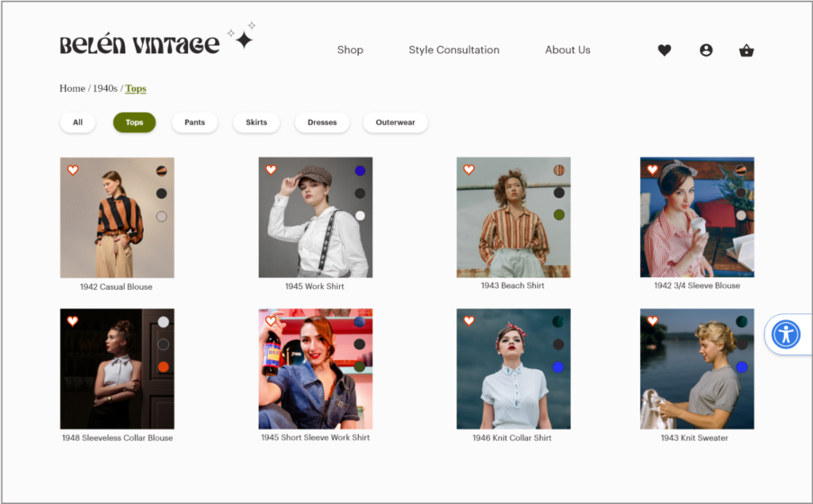Open the Shop menu
The image size is (813, 504).
tap(350, 50)
